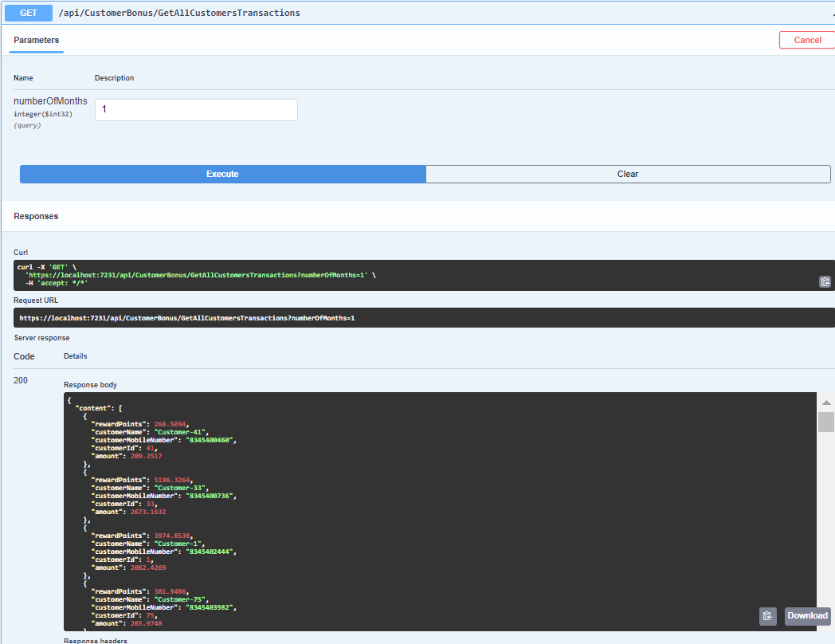Select the numberOfMonths input field
The height and width of the screenshot is (644, 835).
pyautogui.click(x=196, y=108)
